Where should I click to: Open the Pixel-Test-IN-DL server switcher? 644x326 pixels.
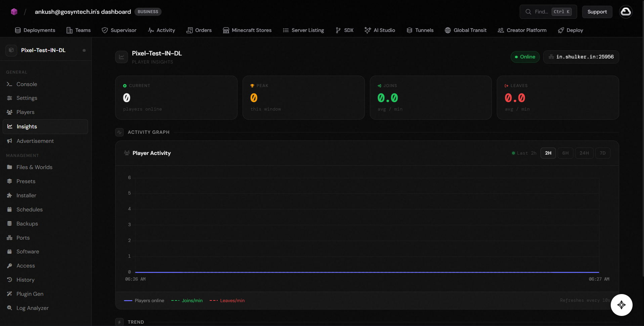tap(46, 50)
